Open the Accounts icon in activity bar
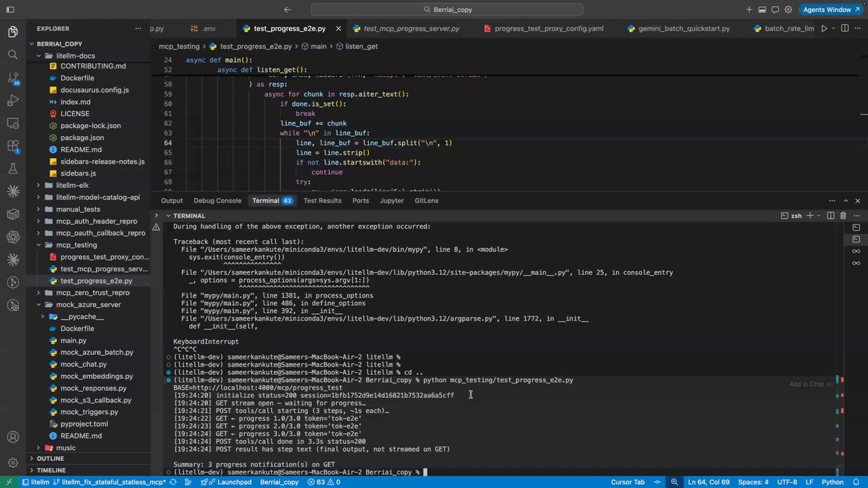This screenshot has height=488, width=868. [x=13, y=438]
